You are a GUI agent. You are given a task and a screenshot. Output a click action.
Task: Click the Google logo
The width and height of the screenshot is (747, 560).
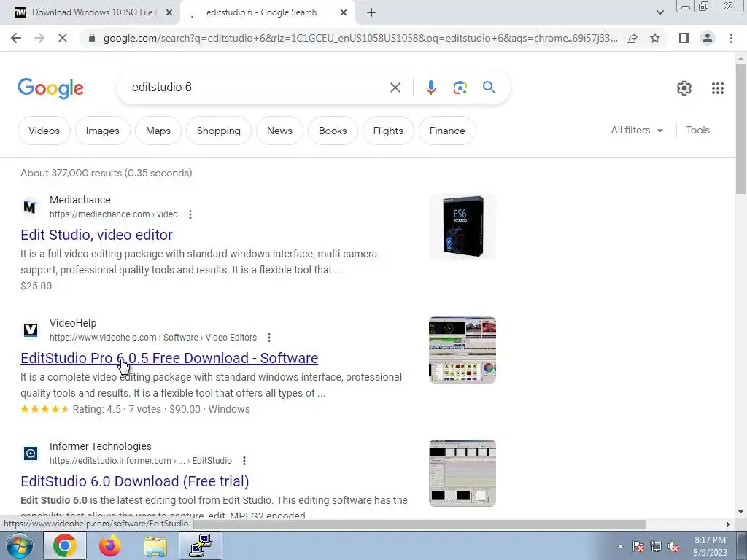(x=50, y=88)
